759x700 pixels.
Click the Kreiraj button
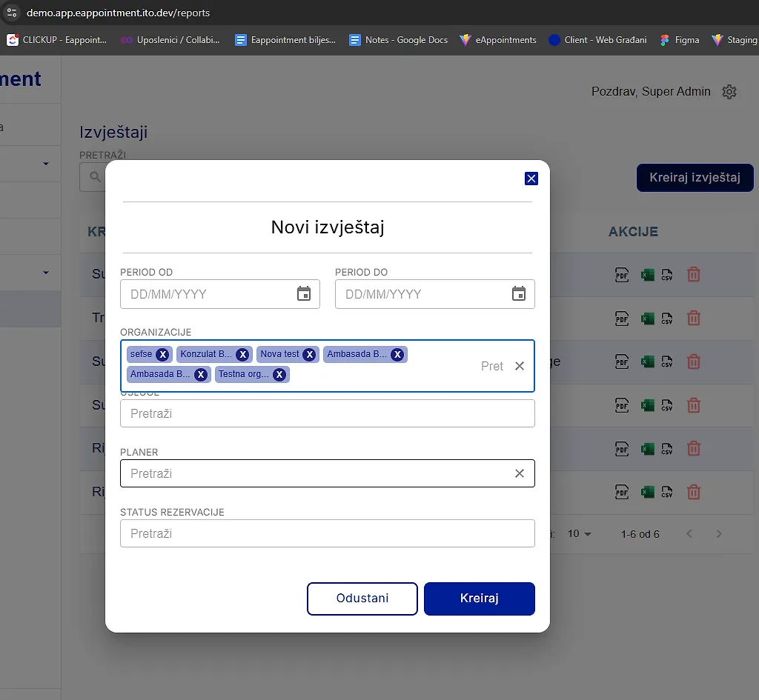coord(479,599)
